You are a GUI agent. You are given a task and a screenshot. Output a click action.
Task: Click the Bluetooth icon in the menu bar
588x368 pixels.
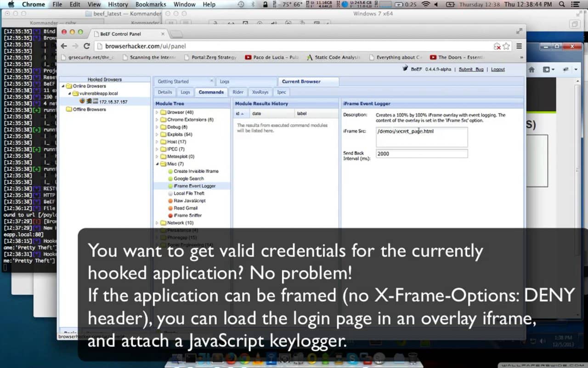click(254, 4)
